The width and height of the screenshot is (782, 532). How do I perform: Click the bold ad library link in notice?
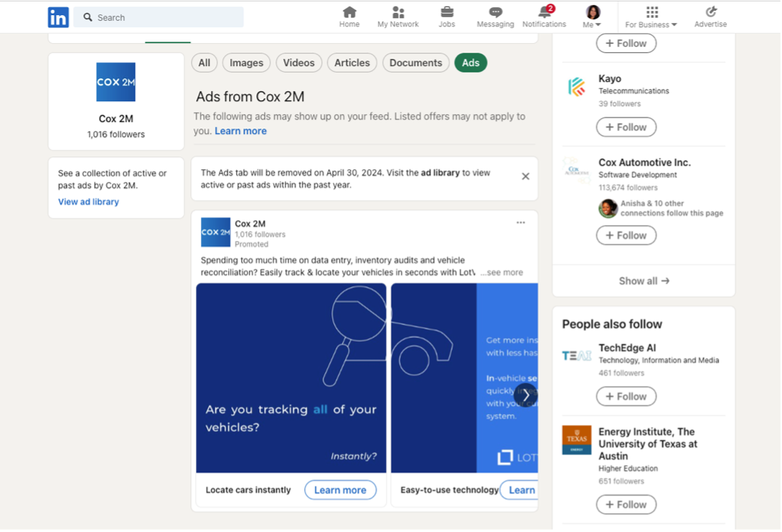440,173
